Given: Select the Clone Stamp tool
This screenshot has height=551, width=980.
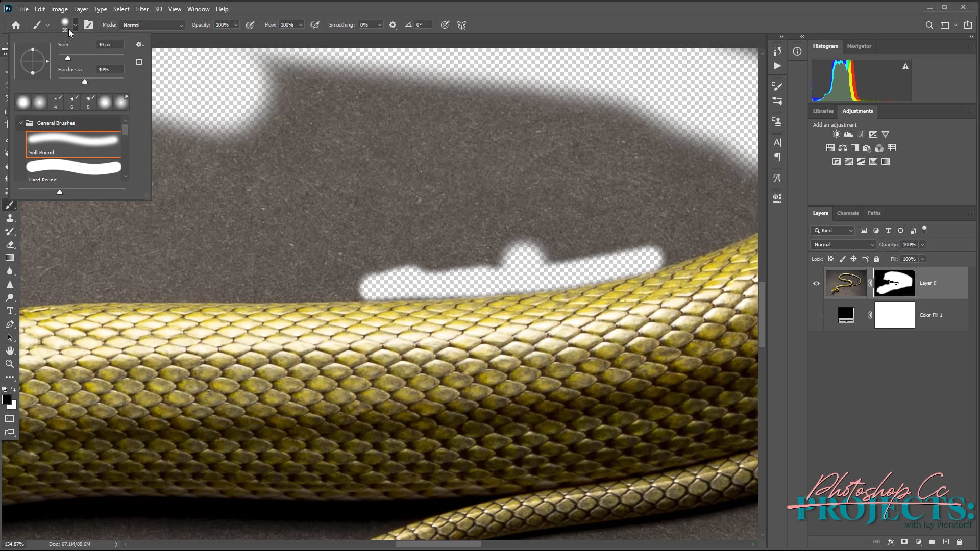Looking at the screenshot, I should pos(10,218).
